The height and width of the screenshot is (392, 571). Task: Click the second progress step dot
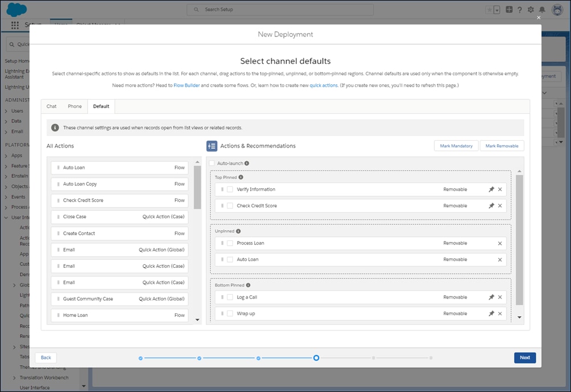click(199, 358)
